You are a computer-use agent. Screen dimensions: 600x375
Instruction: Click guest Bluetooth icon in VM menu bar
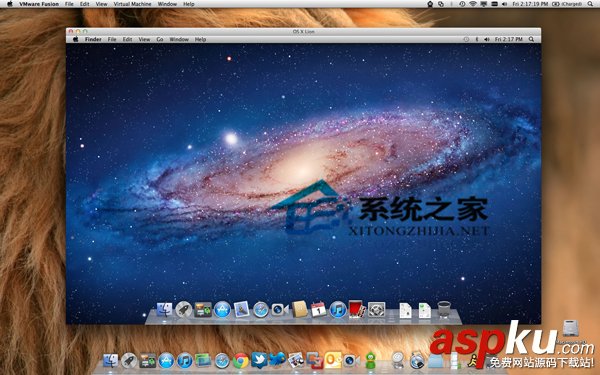[x=477, y=39]
